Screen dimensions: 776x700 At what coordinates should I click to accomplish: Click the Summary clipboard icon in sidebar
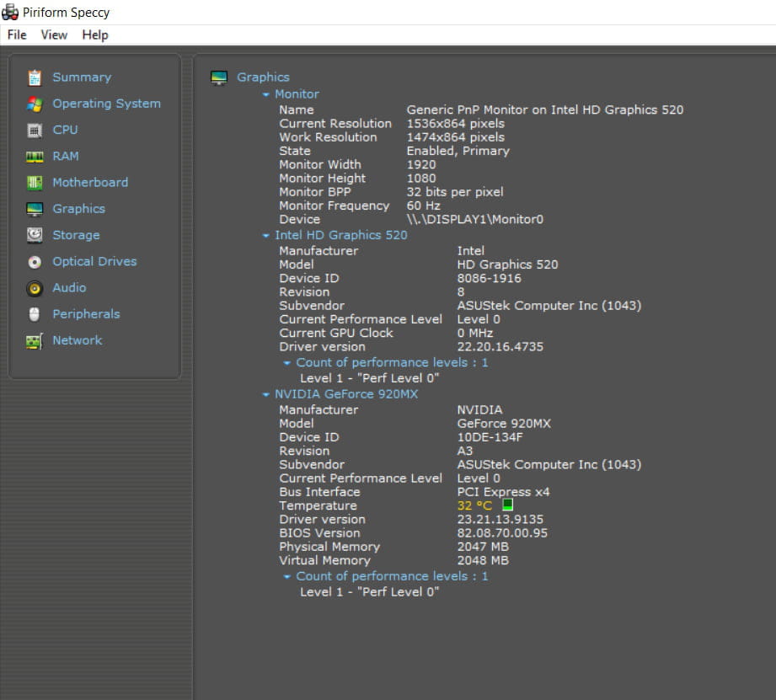coord(35,77)
